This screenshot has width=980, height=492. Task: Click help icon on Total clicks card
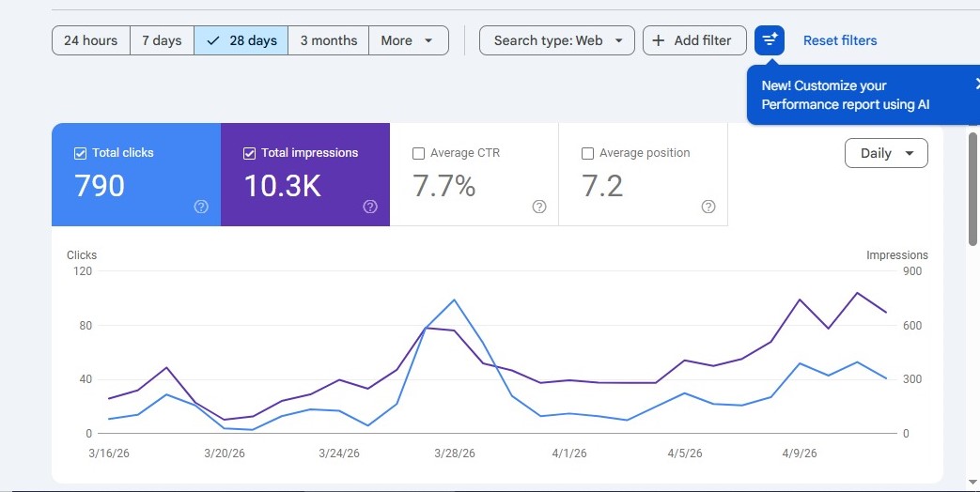[x=201, y=207]
